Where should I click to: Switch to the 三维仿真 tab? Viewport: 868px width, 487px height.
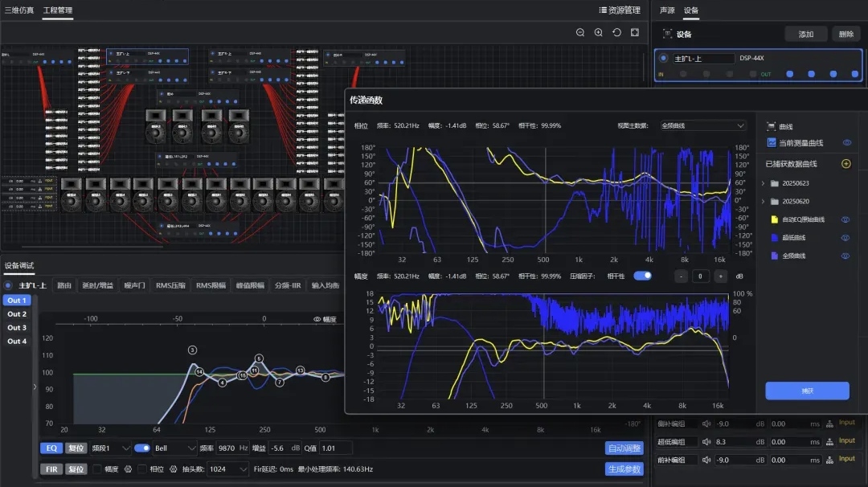click(19, 10)
